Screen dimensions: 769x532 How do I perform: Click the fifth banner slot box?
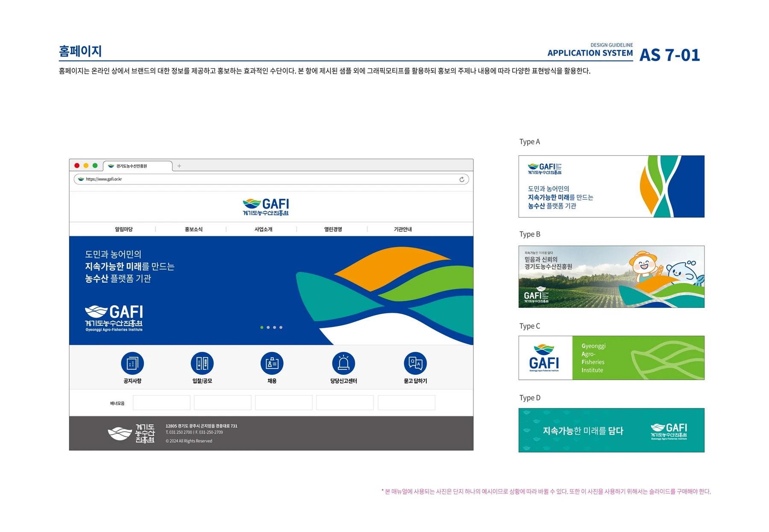pos(406,403)
